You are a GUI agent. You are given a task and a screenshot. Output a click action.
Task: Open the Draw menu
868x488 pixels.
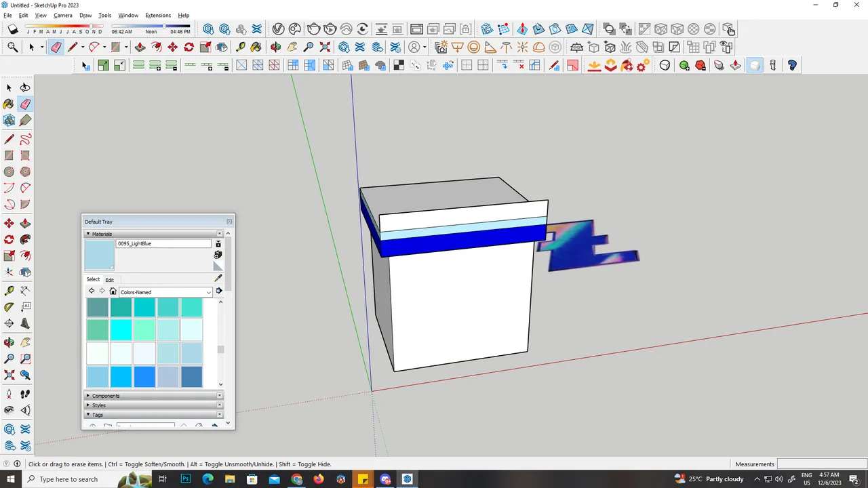coord(85,15)
